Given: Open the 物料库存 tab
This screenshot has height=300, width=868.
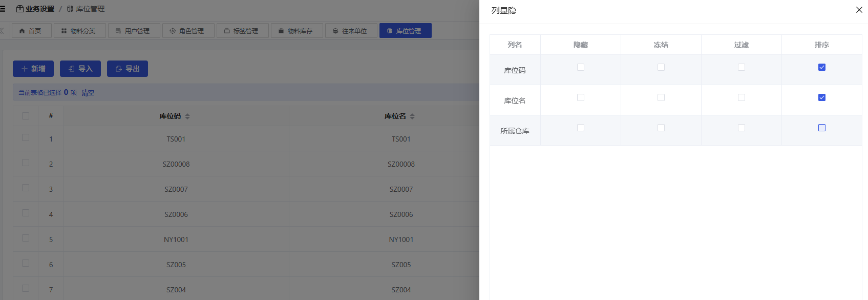Looking at the screenshot, I should pos(297,31).
